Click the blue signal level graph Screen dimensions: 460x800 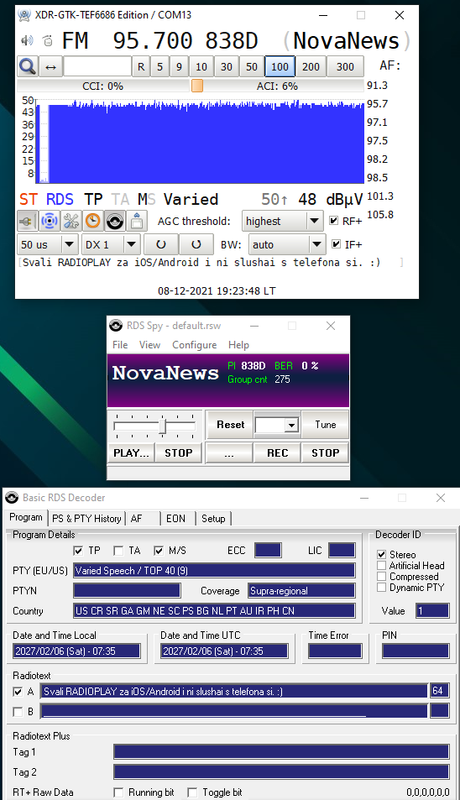(200, 140)
